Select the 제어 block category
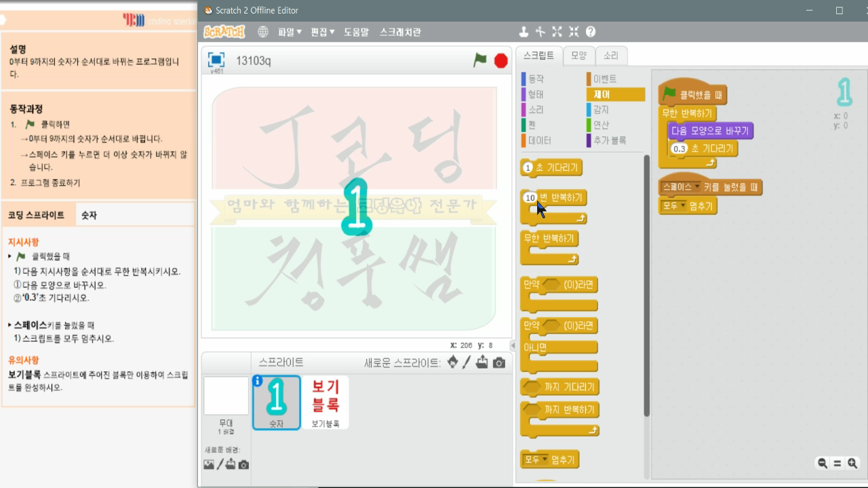The image size is (868, 488). click(615, 94)
